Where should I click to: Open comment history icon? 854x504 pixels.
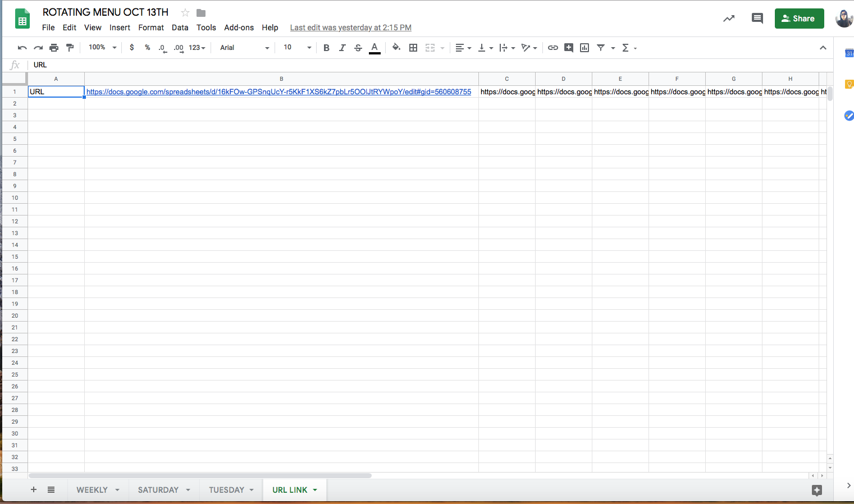(757, 19)
